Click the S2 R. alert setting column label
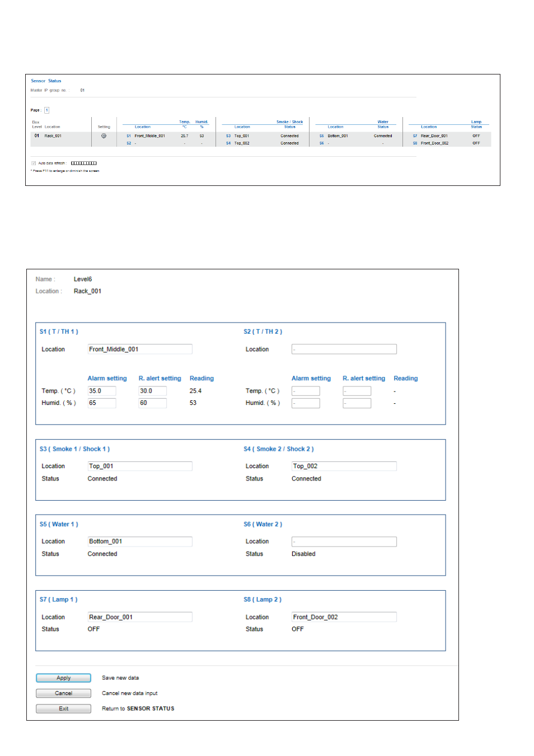The width and height of the screenshot is (534, 756). [364, 379]
